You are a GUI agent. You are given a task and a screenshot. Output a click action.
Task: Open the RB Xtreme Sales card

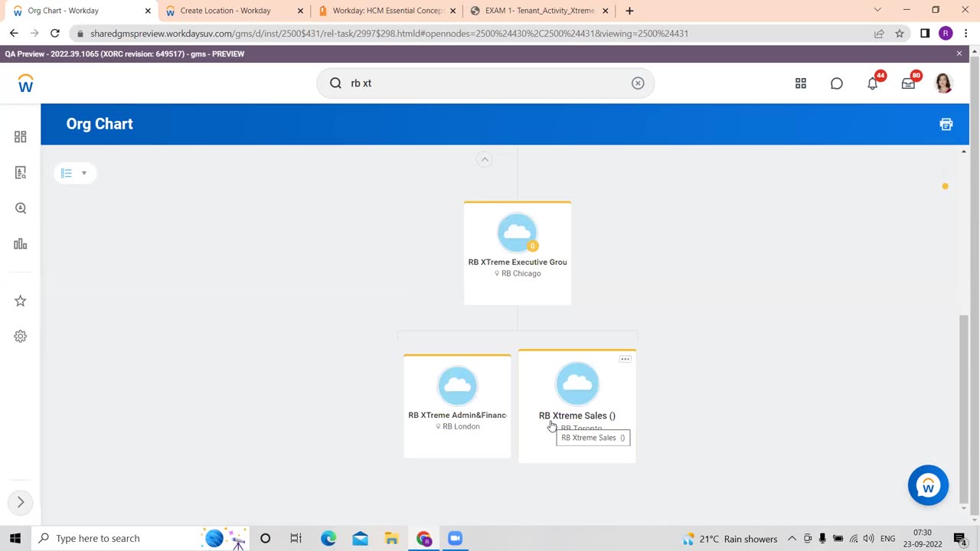tap(577, 406)
